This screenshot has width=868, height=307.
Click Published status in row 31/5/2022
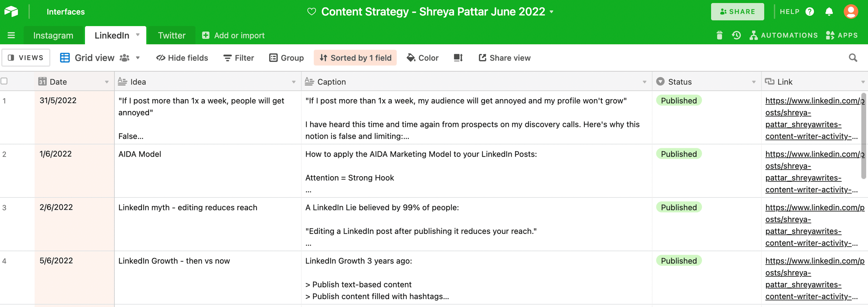pos(679,101)
